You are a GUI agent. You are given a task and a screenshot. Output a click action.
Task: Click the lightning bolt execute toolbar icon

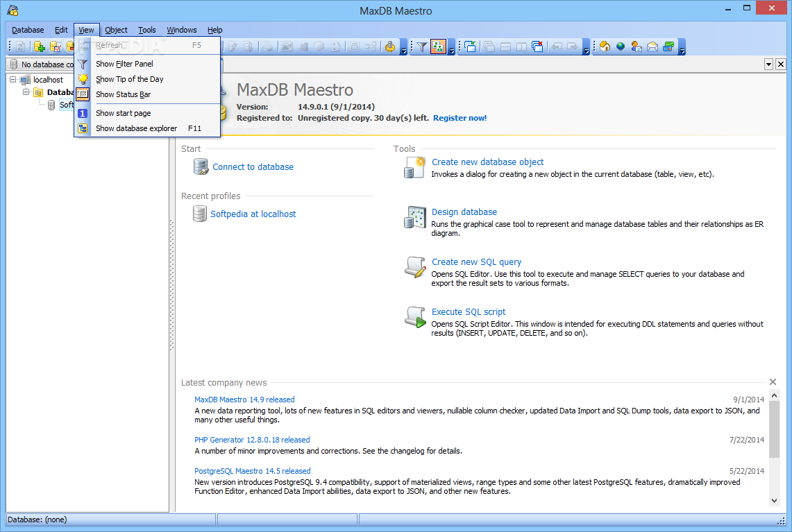[x=233, y=47]
